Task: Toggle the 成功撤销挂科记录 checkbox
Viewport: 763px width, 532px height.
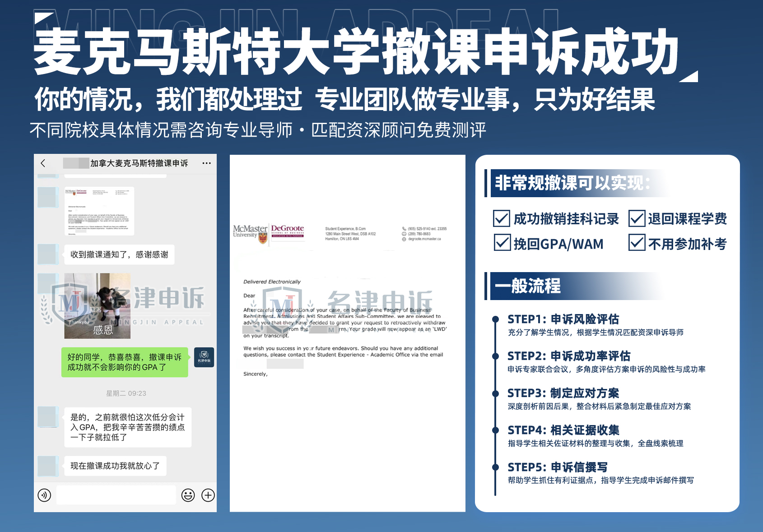Action: (x=502, y=219)
